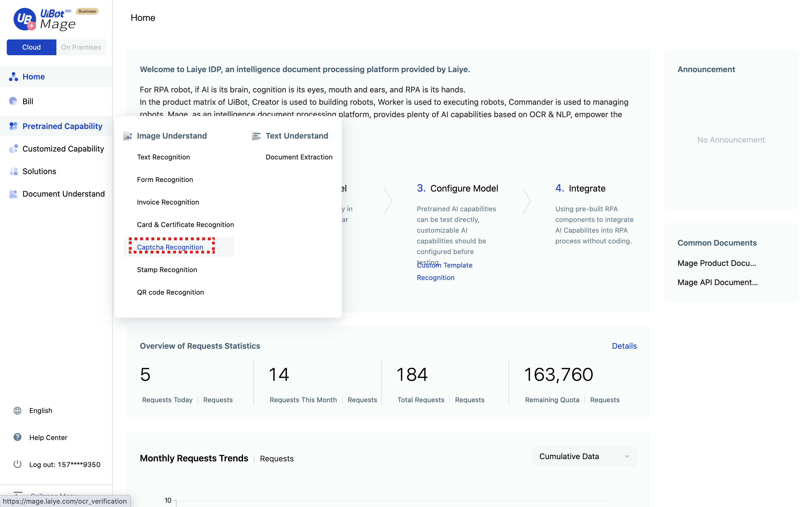Click the Image Understand panel icon
This screenshot has height=507, width=812.
pyautogui.click(x=127, y=135)
